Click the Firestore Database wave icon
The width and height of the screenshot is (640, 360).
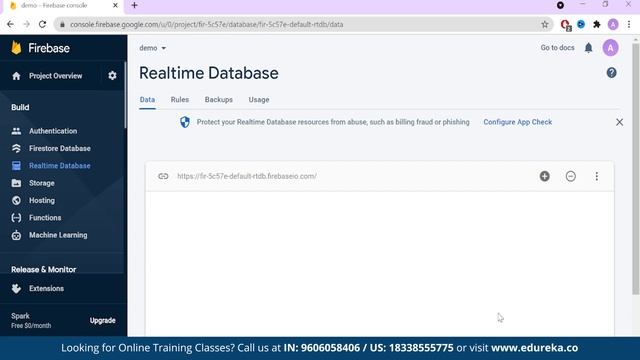tap(16, 149)
